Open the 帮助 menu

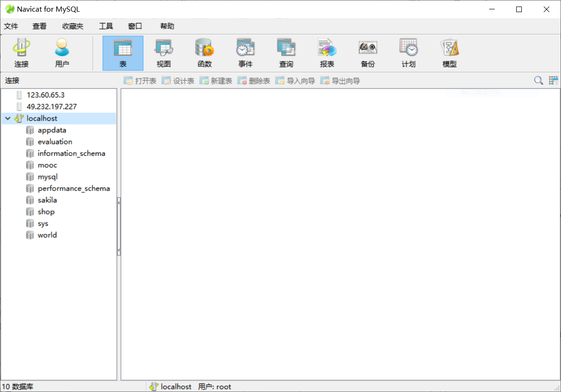click(x=167, y=26)
